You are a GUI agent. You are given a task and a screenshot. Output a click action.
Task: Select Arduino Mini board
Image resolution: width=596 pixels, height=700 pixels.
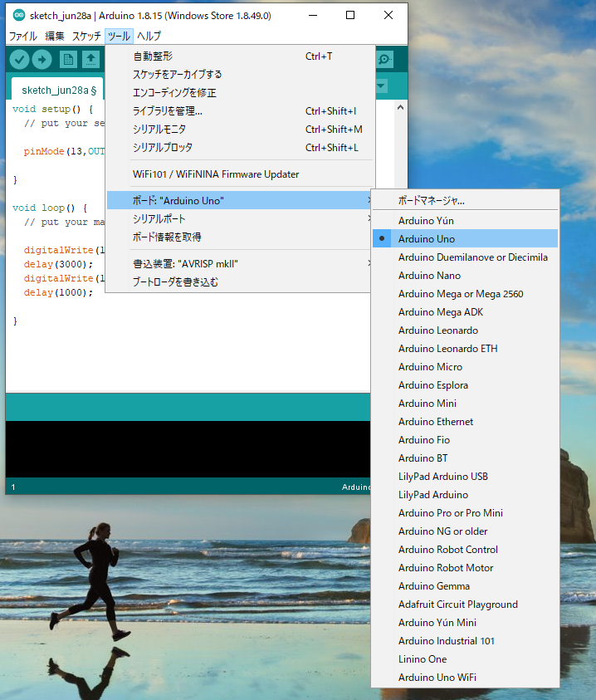[465, 404]
